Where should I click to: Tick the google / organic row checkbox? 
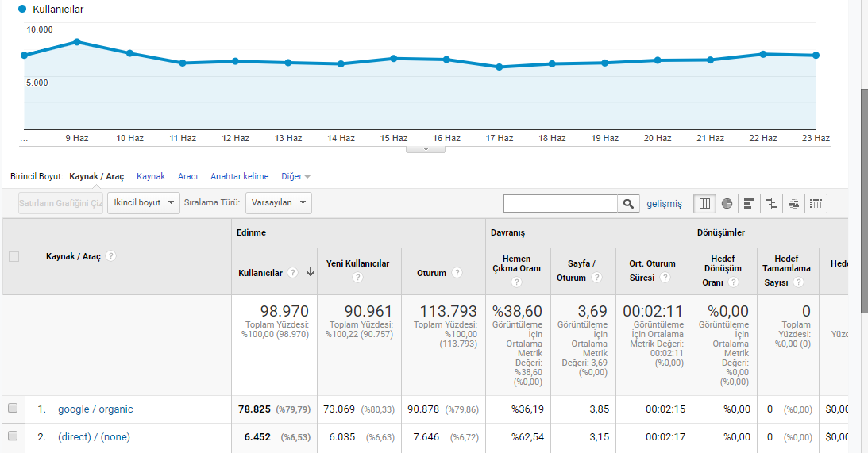(13, 409)
